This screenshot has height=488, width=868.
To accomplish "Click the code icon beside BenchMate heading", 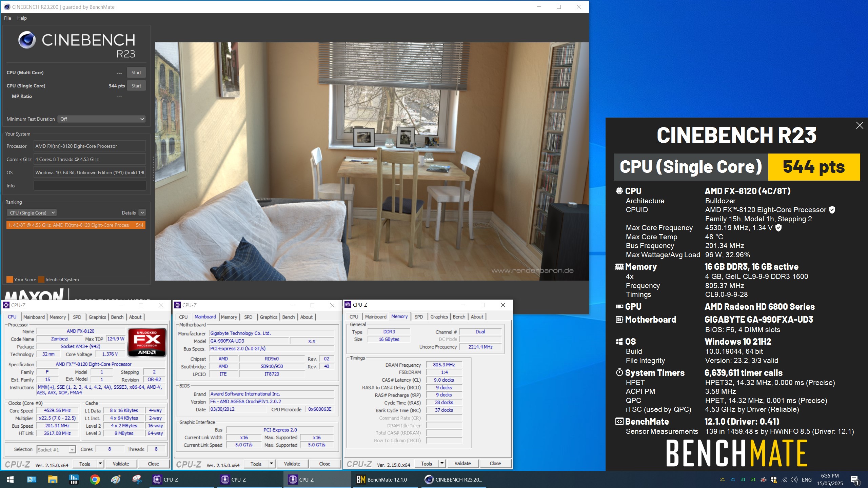I will point(619,422).
